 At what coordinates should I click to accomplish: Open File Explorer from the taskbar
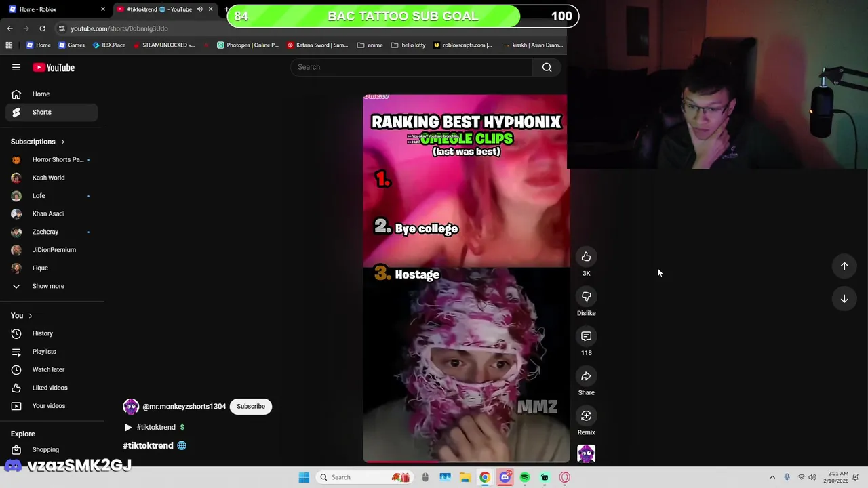[x=465, y=477]
